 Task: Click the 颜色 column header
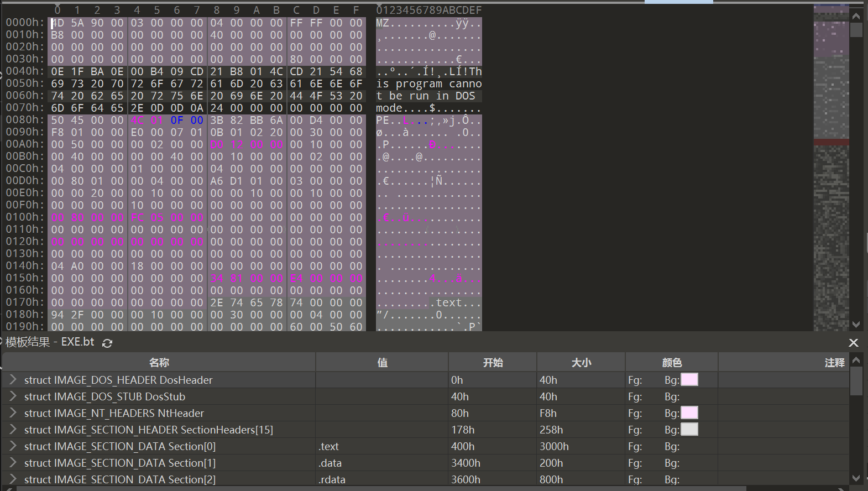(672, 363)
